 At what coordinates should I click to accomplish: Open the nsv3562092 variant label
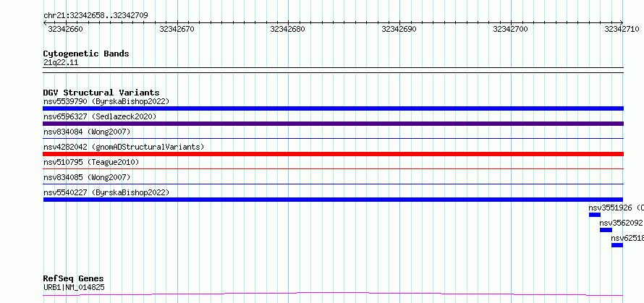coord(622,223)
